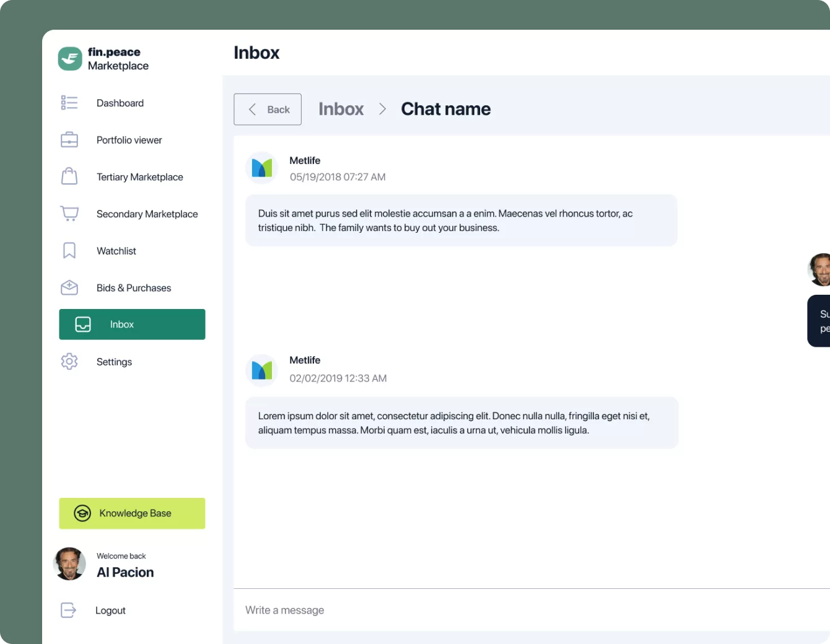Click the Secondary Marketplace cart icon
The image size is (830, 644).
[69, 214]
